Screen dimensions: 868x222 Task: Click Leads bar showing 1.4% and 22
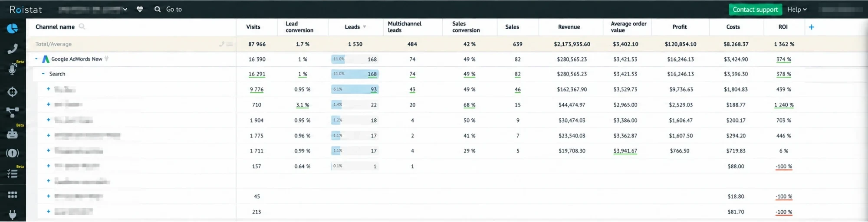point(355,104)
